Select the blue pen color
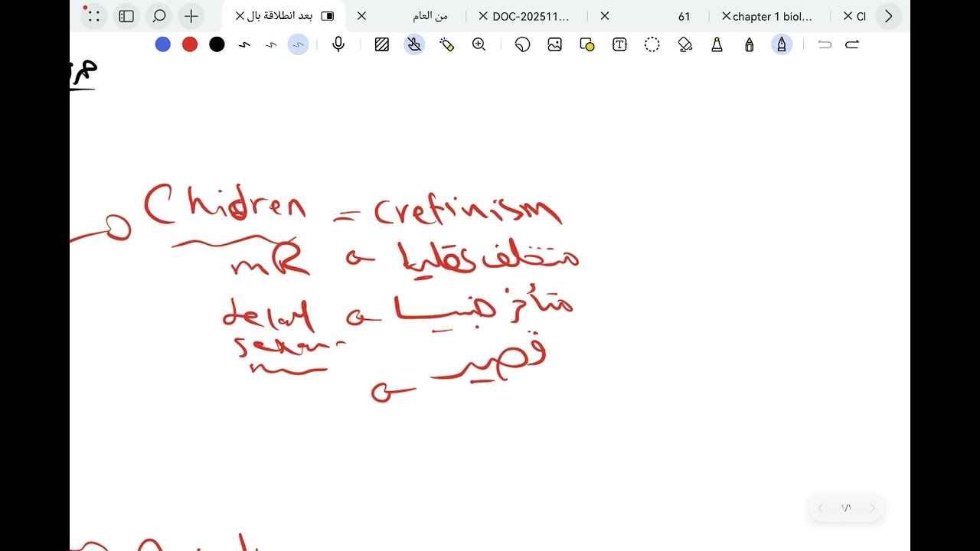980x551 pixels. click(163, 44)
